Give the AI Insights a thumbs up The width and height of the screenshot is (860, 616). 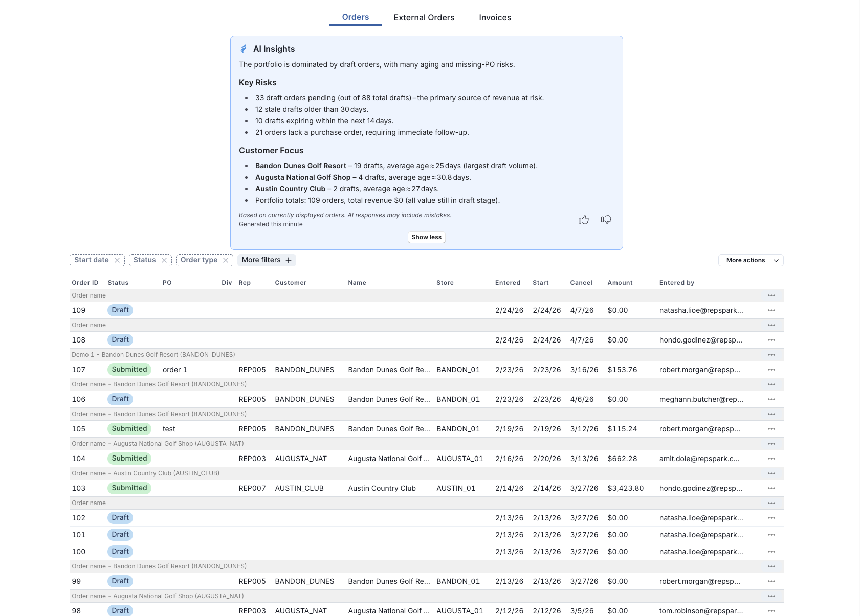(x=584, y=220)
